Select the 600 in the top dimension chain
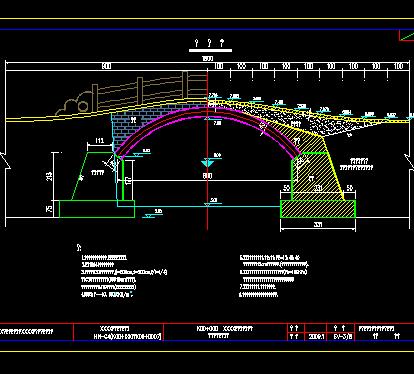The height and width of the screenshot is (374, 414). (106, 66)
